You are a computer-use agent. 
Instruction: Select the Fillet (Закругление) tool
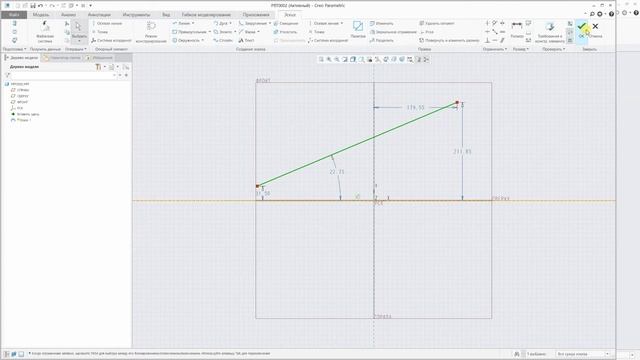coord(253,23)
